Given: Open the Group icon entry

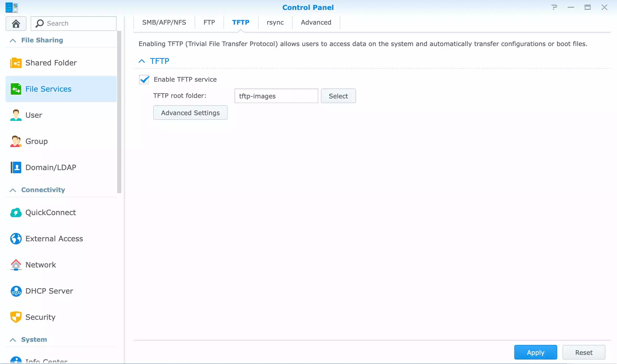Looking at the screenshot, I should (x=16, y=141).
